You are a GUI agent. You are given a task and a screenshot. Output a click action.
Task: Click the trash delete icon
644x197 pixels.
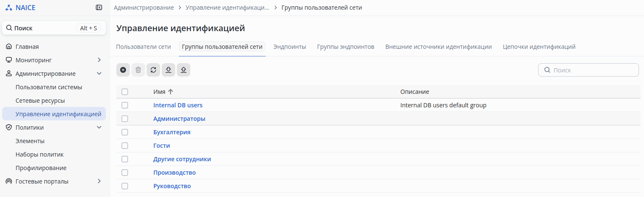tap(138, 70)
